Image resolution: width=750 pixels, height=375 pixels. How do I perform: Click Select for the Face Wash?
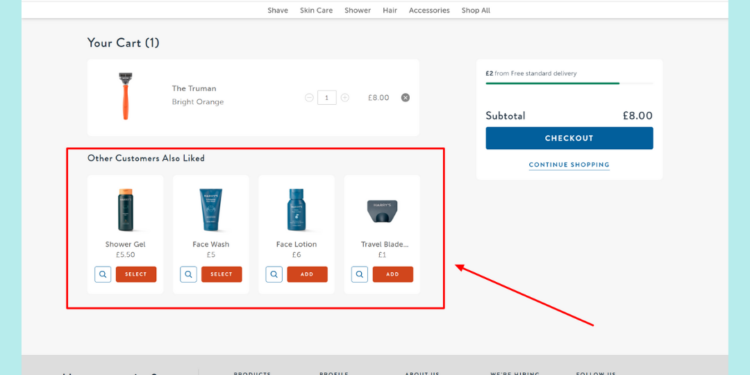click(x=221, y=275)
